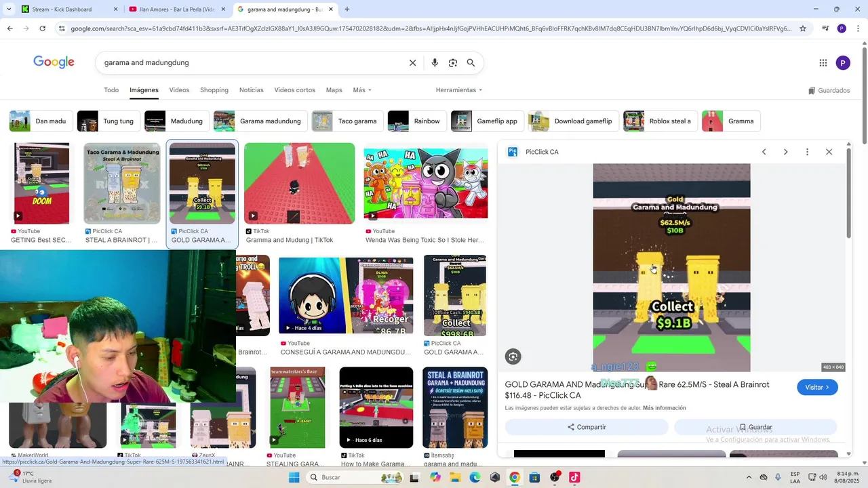868x488 pixels.
Task: Open the STEAL A BRAINROT PicClick thumbnail
Action: tap(122, 183)
